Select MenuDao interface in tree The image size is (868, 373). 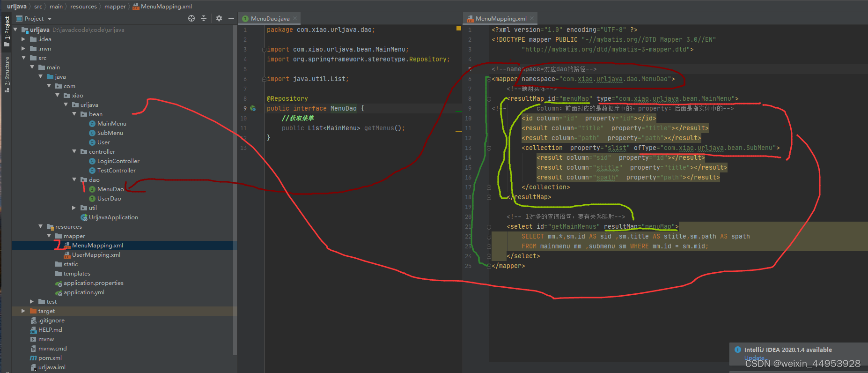click(x=110, y=189)
